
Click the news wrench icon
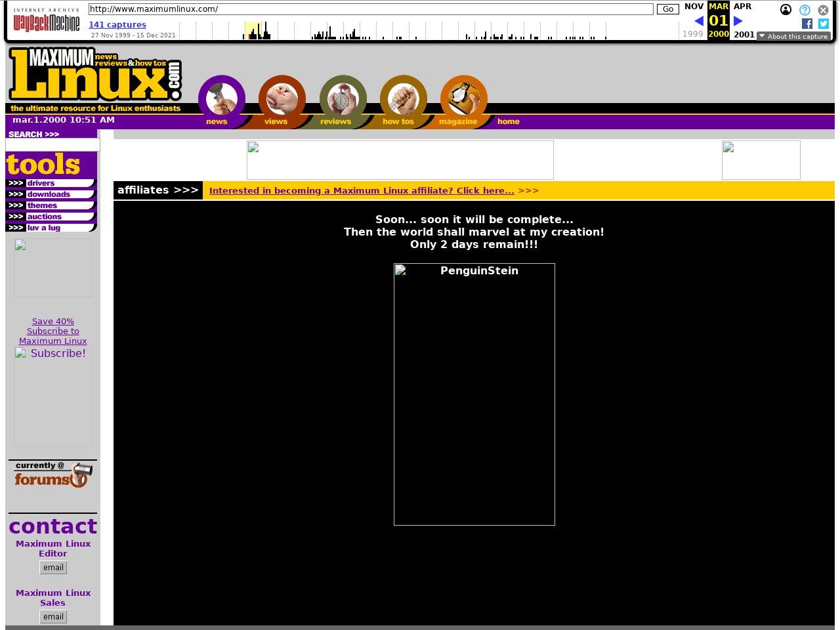pyautogui.click(x=221, y=99)
